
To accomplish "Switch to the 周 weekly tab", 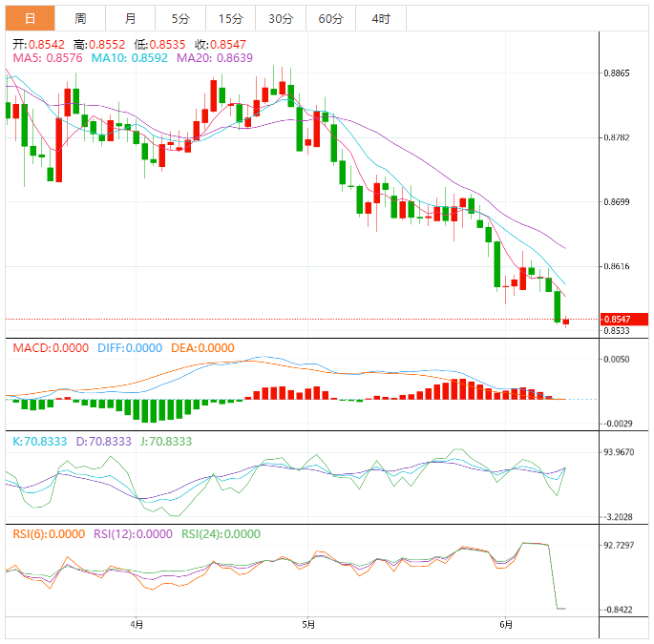I will [80, 18].
